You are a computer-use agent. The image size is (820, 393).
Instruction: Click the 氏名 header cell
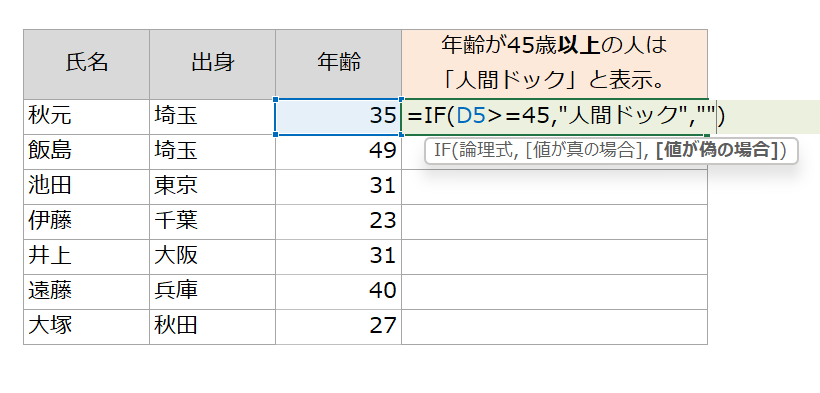tap(86, 64)
